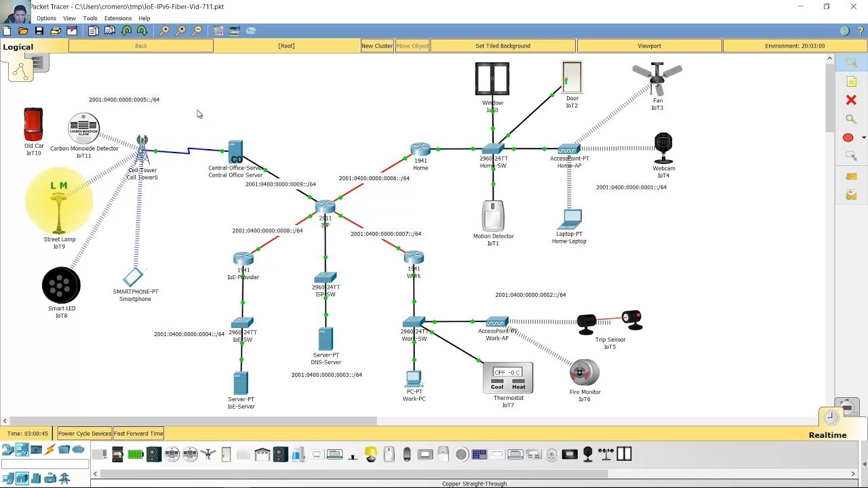Click the device palette left scroll arrow

(95, 474)
